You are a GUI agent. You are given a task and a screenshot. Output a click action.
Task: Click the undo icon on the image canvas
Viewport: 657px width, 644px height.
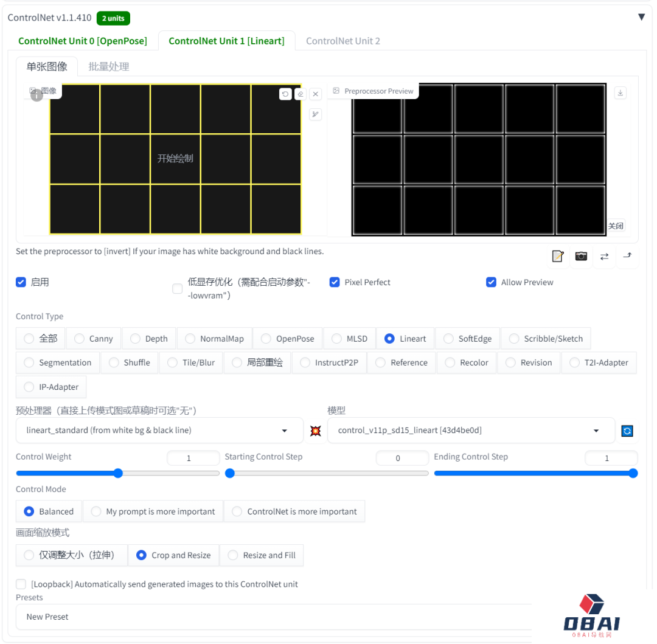coord(285,94)
